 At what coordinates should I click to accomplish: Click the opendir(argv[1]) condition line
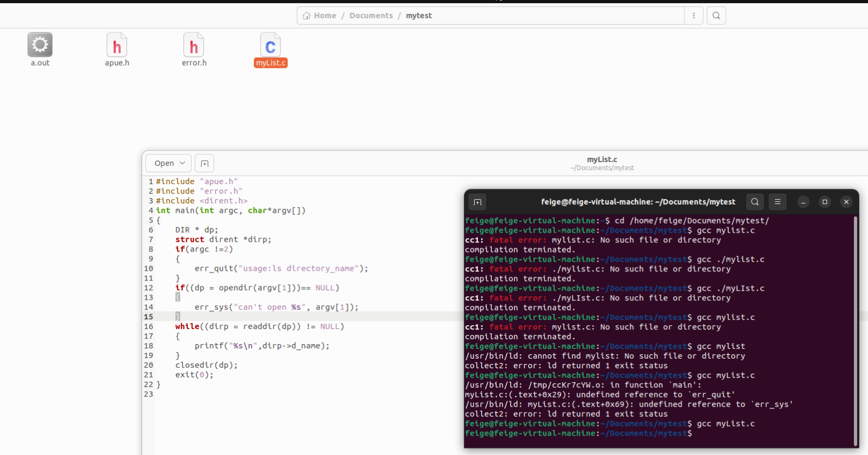(257, 288)
